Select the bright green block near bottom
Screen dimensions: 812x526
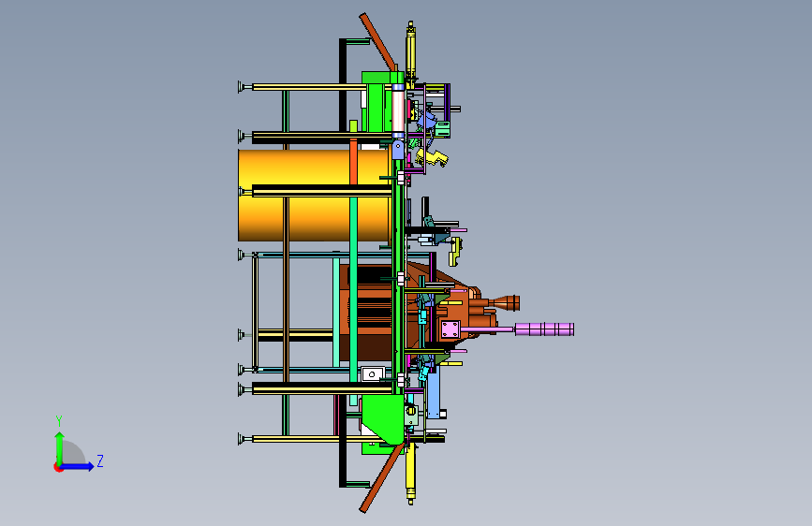coord(383,419)
